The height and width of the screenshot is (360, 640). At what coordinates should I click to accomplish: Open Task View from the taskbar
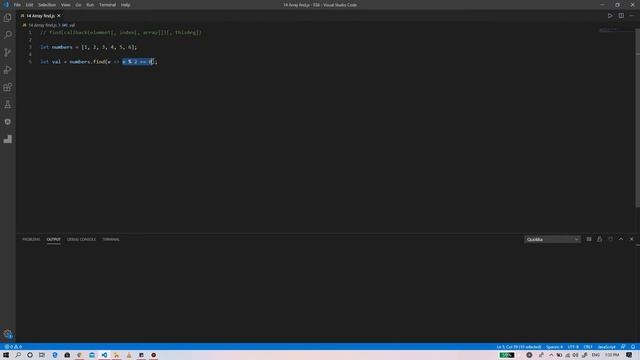(x=42, y=355)
